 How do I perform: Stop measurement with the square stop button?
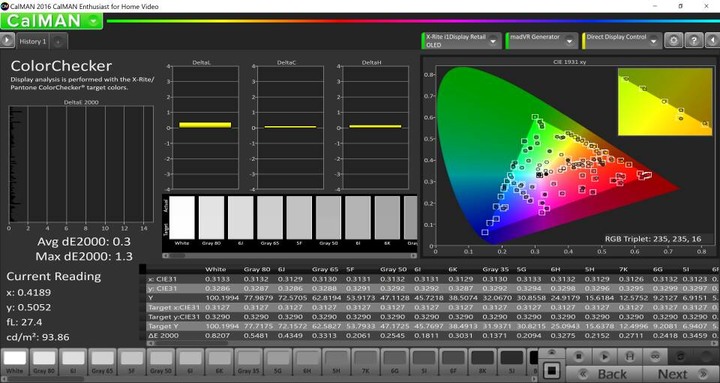pyautogui.click(x=579, y=356)
